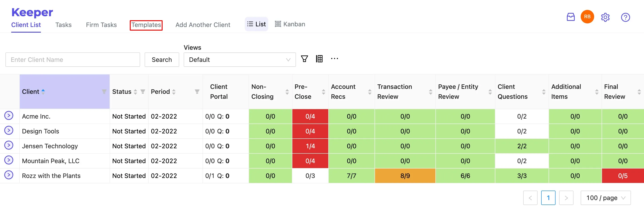Screen dimensions: 644x216
Task: Expand the Mountain Peak, LLC row
Action: pyautogui.click(x=9, y=160)
